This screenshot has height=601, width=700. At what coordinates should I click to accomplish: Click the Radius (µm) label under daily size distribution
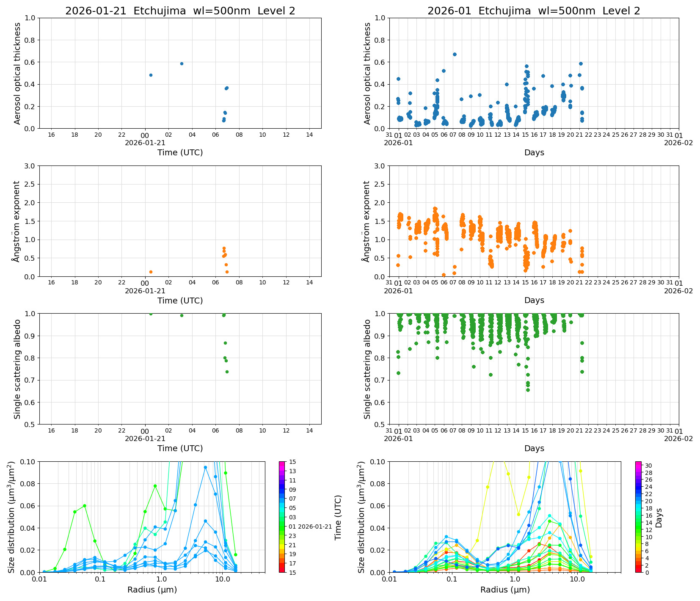click(x=152, y=590)
